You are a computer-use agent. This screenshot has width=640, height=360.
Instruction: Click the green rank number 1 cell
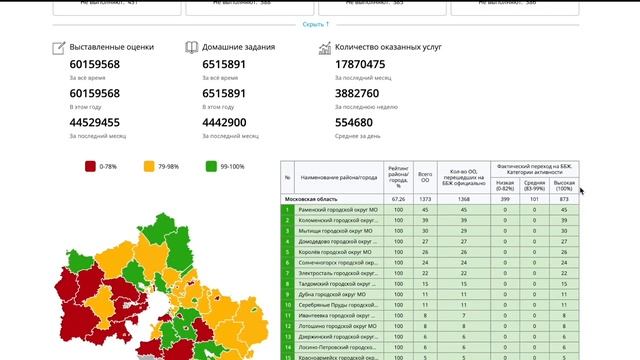(287, 210)
